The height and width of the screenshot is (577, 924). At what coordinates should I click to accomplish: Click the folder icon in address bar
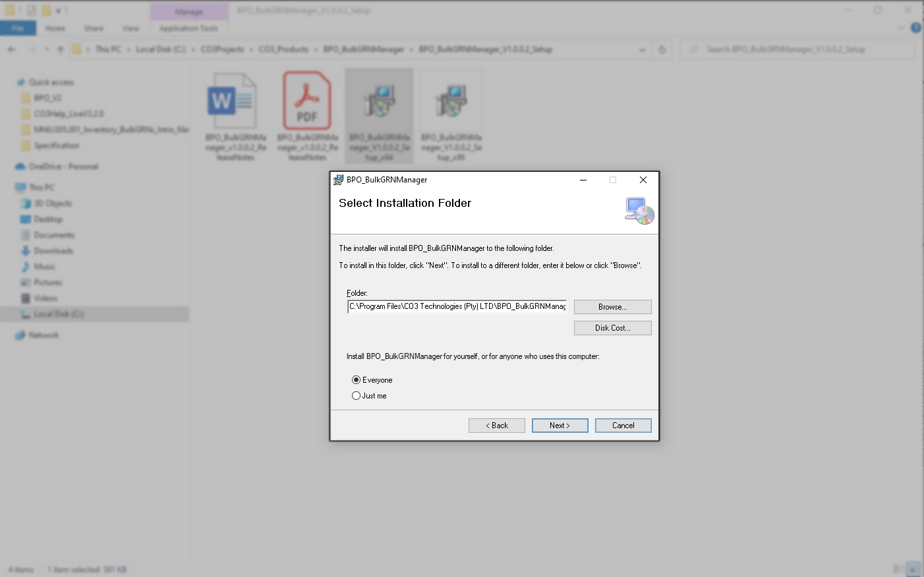[77, 49]
